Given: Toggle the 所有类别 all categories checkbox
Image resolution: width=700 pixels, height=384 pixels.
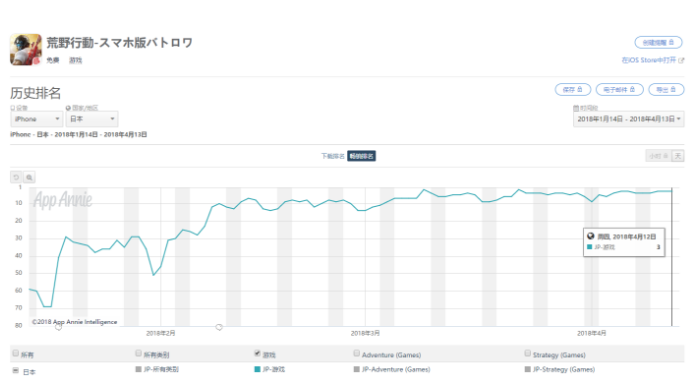Looking at the screenshot, I should (x=138, y=353).
